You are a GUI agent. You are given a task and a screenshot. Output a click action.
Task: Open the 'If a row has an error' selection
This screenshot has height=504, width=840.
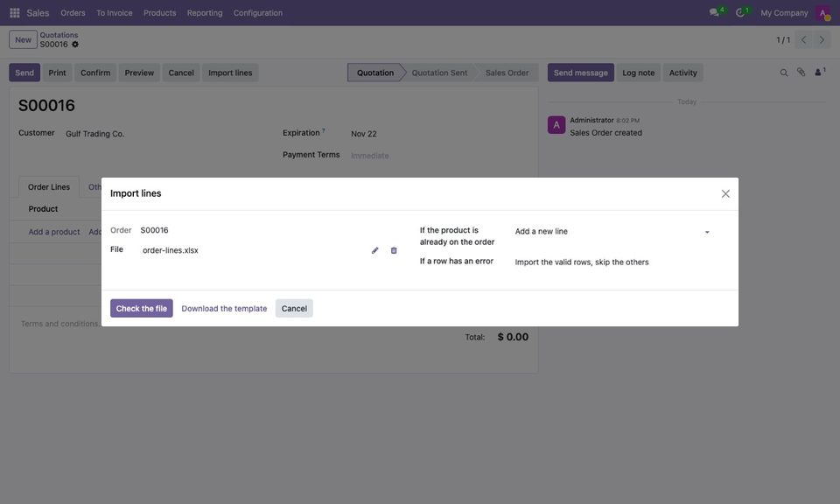[612, 262]
